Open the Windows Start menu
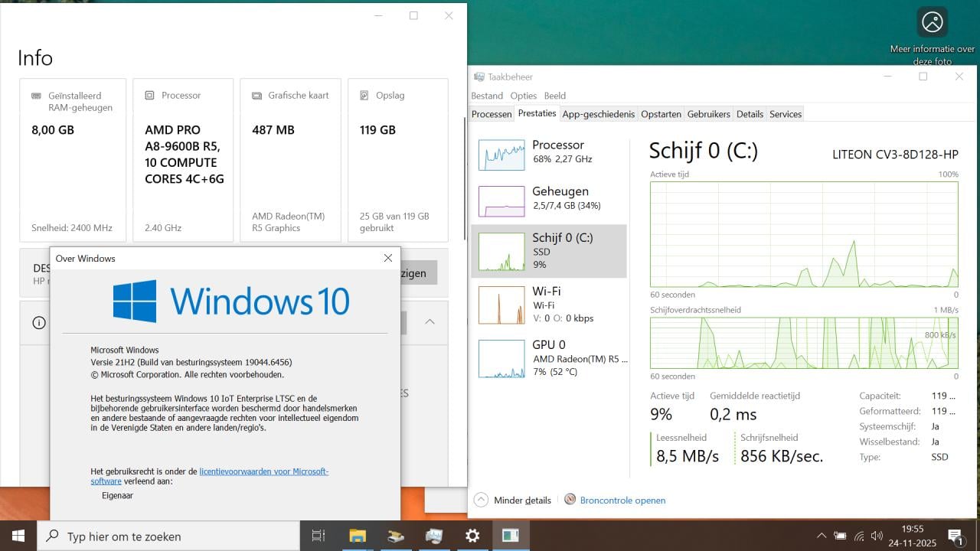This screenshot has height=551, width=980. 18,536
